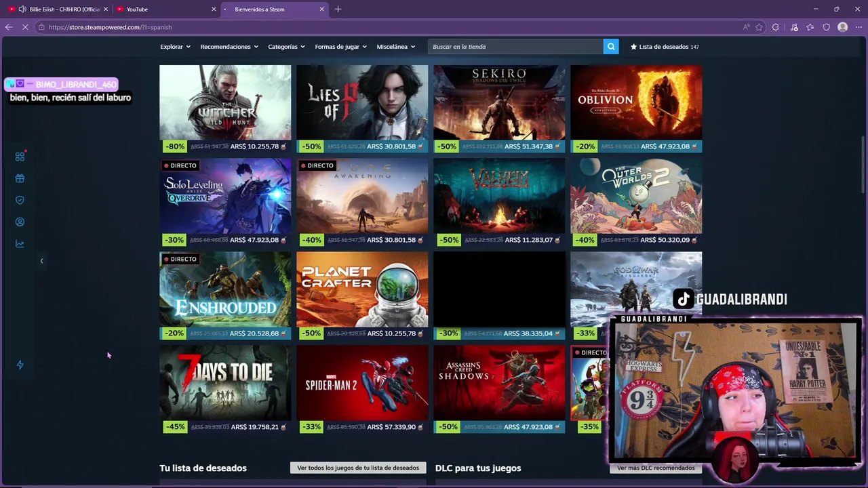Open the Solo Leveling Overdrive game

click(225, 196)
